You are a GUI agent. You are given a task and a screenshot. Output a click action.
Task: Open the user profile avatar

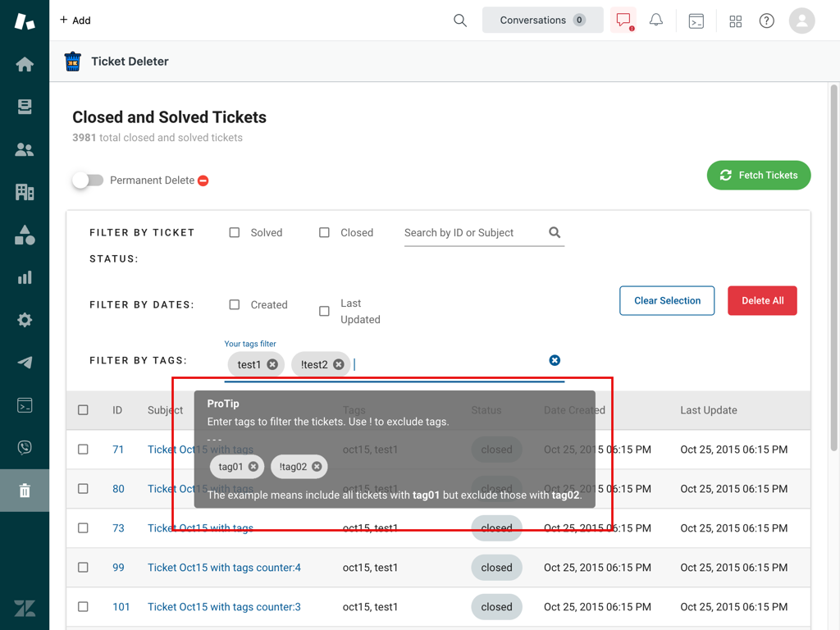[x=802, y=21]
